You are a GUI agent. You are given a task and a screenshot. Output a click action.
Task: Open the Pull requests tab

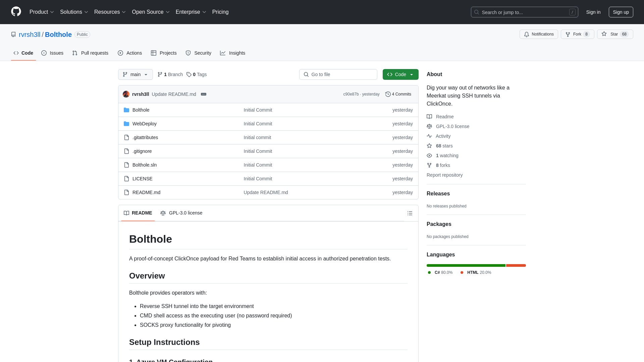tap(90, 53)
